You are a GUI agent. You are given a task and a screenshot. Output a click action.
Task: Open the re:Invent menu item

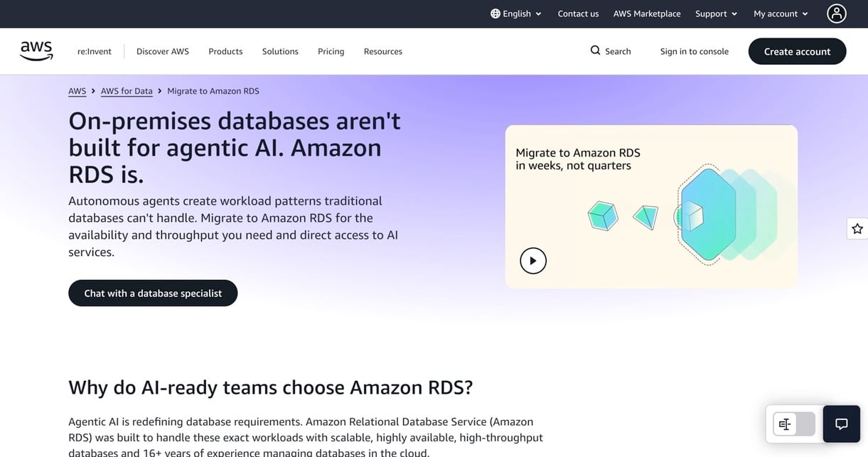pos(95,51)
